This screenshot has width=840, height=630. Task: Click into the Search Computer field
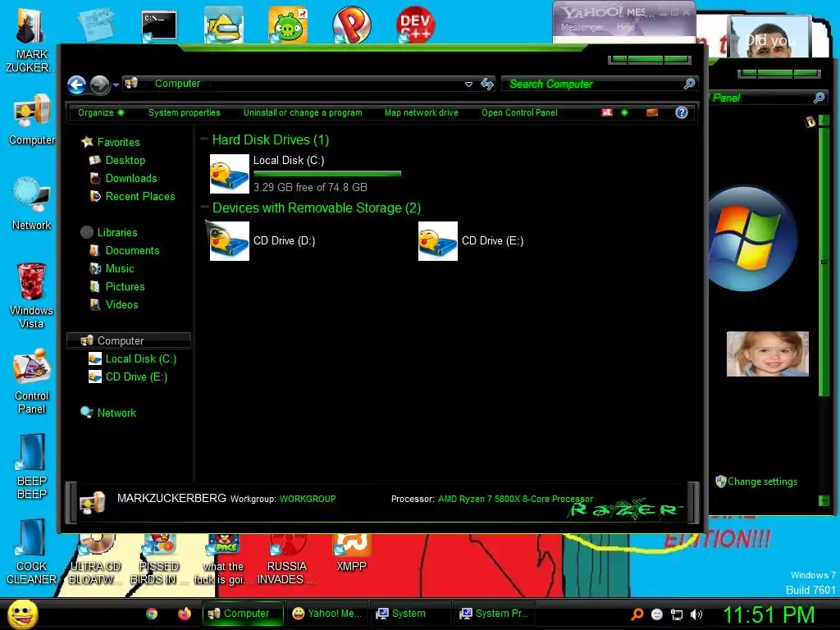point(592,84)
